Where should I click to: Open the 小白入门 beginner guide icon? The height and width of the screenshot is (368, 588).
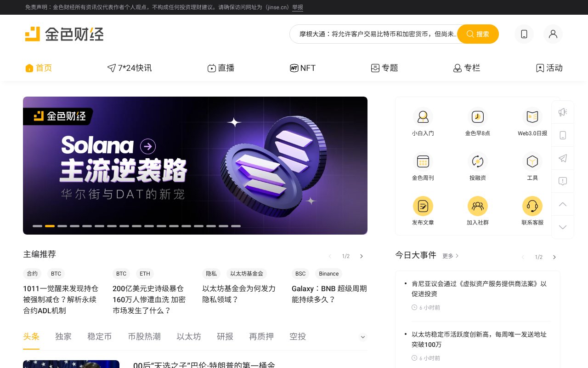[423, 117]
